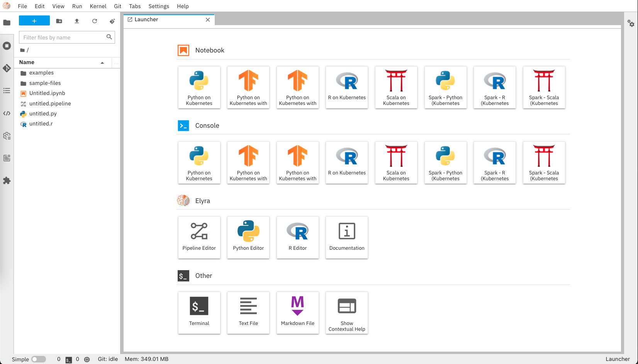Open the Code Snippets sidebar panel
The image size is (638, 364).
(7, 113)
